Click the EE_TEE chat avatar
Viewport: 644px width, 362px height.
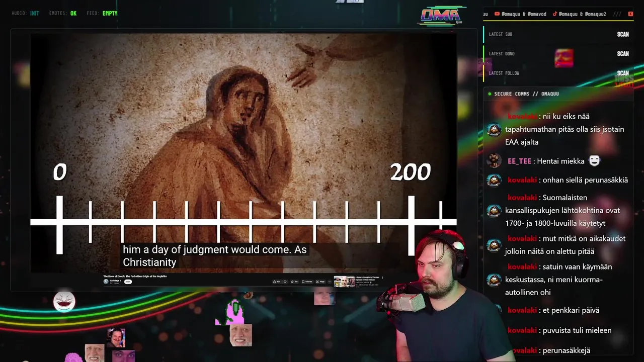(494, 161)
